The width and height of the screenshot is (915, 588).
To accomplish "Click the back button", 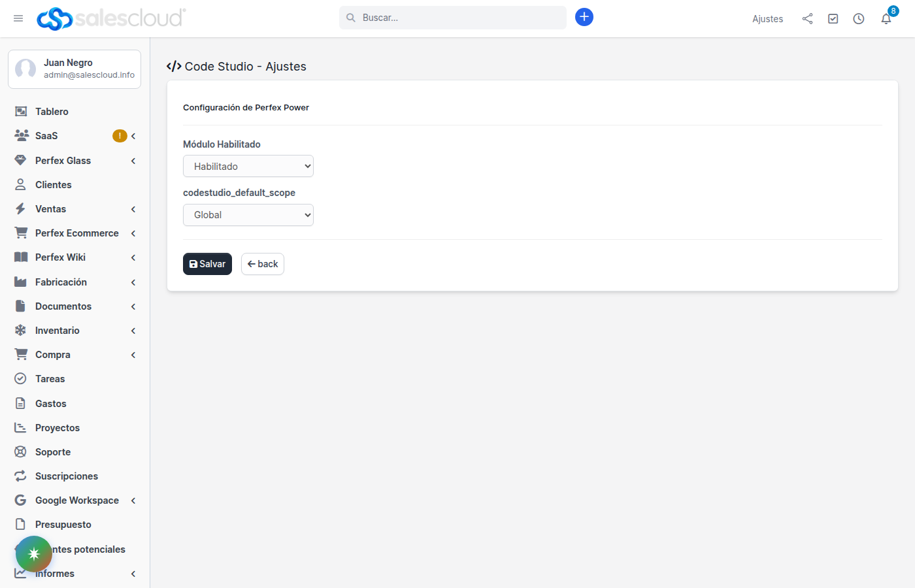I will pyautogui.click(x=263, y=264).
